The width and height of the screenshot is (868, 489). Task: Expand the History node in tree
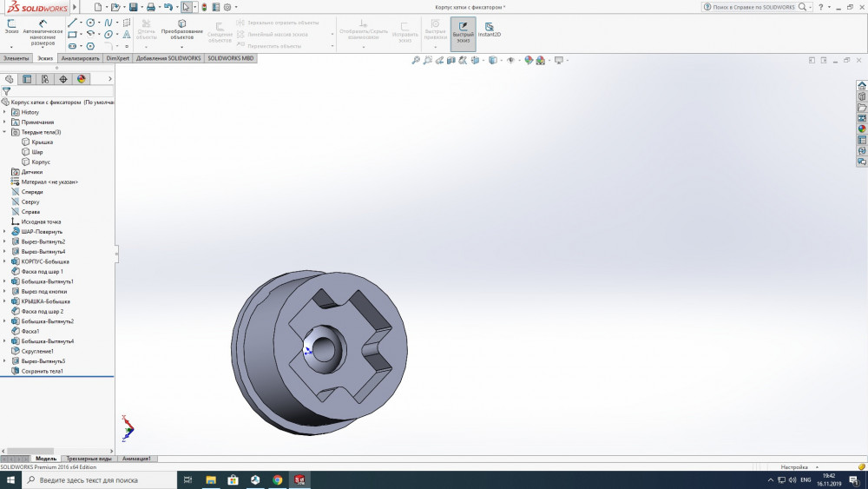point(4,112)
